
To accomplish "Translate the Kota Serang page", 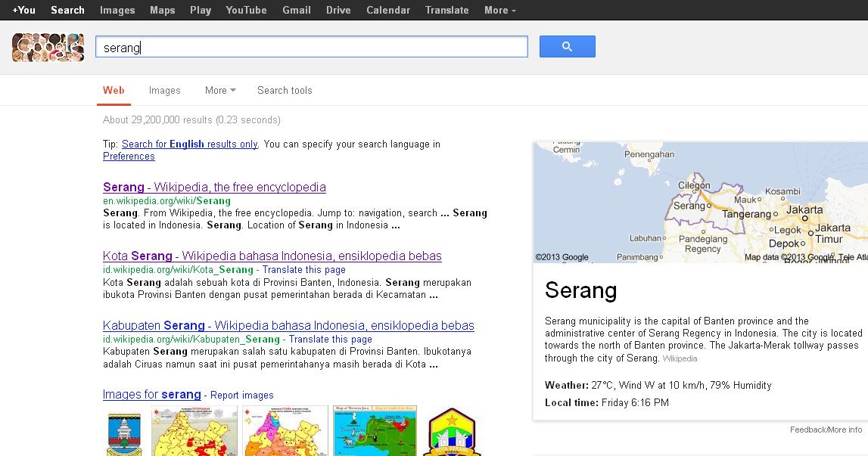I will tap(304, 269).
